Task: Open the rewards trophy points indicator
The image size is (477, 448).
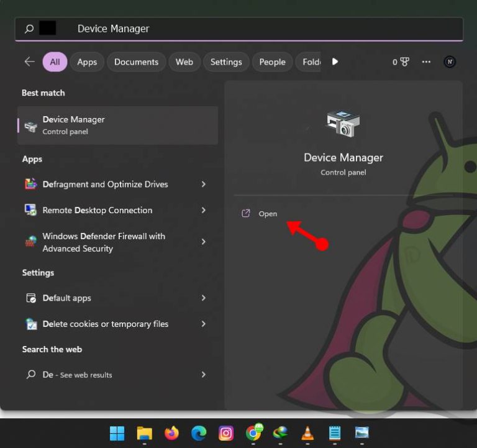Action: (x=401, y=62)
